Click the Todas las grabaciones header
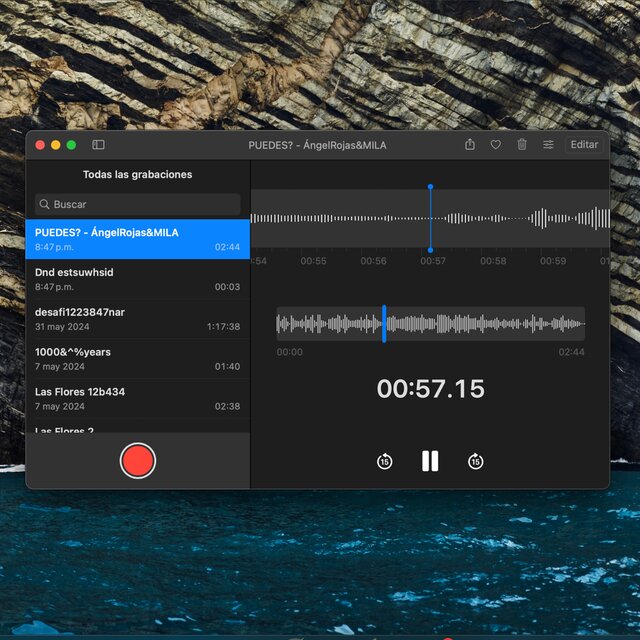The image size is (640, 640). (x=138, y=175)
